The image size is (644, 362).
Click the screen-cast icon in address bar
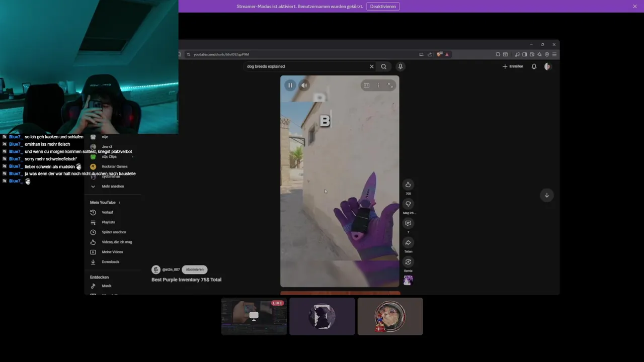click(x=421, y=54)
